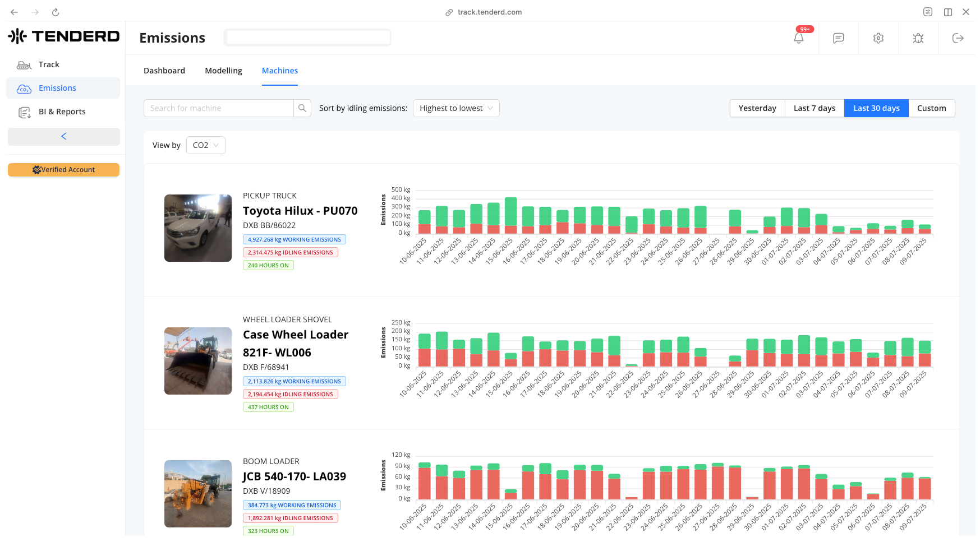Image resolution: width=980 pixels, height=542 pixels.
Task: Click the Wheel Loader chart bar for 11-06-2025
Action: pos(441,349)
